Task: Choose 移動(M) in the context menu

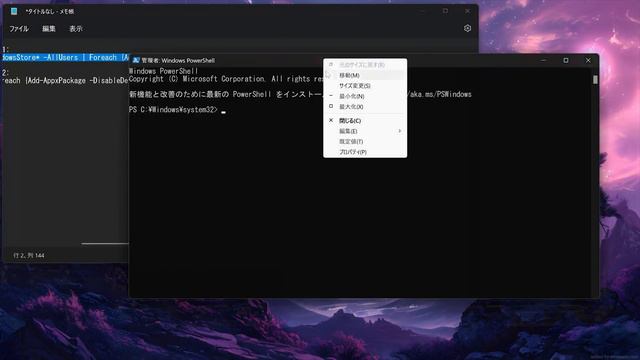Action: pyautogui.click(x=365, y=75)
